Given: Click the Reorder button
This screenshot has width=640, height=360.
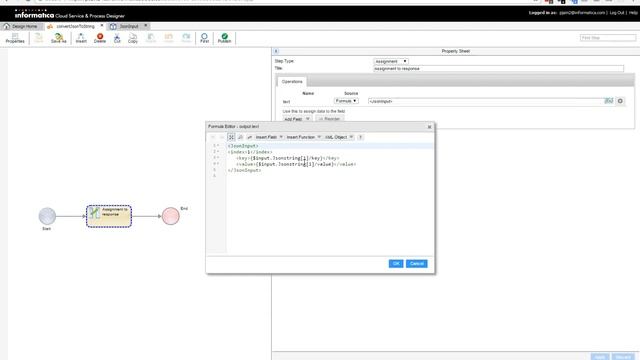Looking at the screenshot, I should click(x=329, y=119).
